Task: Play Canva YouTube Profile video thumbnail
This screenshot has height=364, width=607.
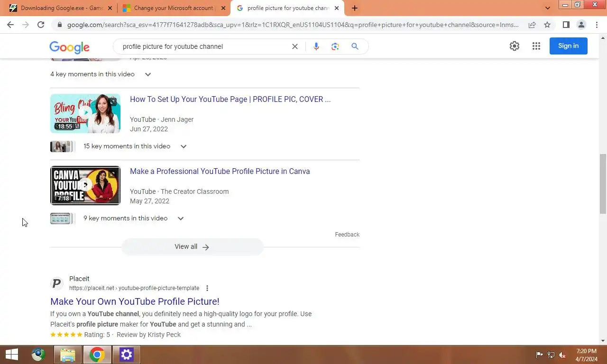Action: click(x=85, y=185)
